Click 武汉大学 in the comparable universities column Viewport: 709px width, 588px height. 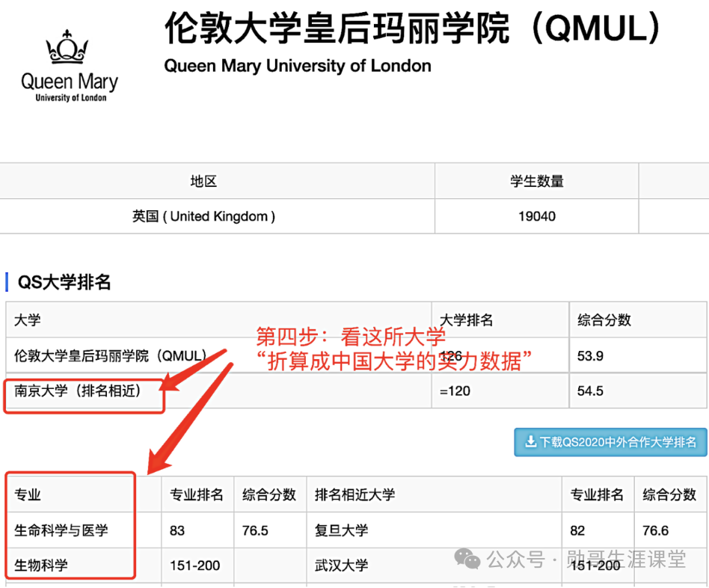click(341, 565)
